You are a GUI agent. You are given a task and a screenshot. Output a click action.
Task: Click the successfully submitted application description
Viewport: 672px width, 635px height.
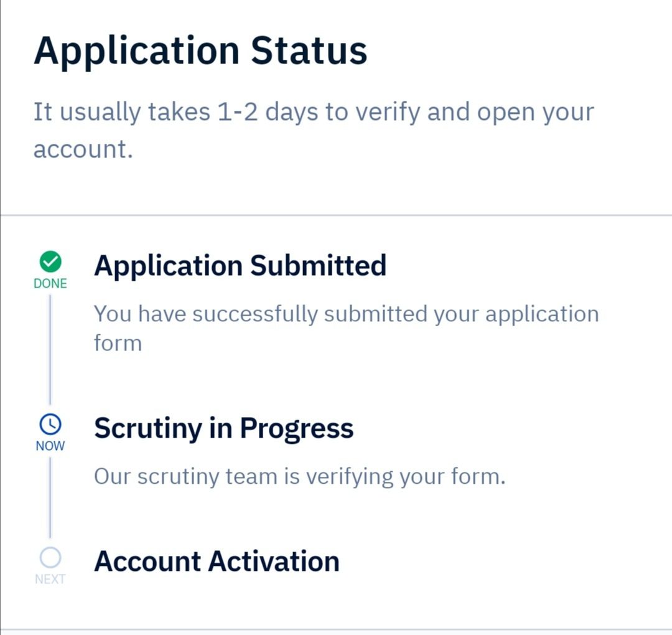(346, 314)
